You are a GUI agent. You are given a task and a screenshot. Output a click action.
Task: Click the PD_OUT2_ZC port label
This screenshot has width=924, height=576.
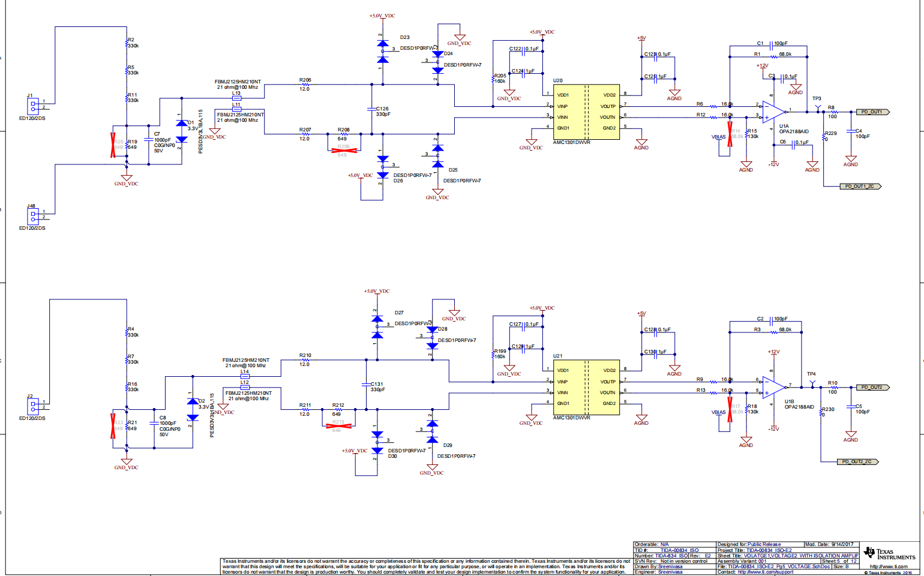point(857,462)
